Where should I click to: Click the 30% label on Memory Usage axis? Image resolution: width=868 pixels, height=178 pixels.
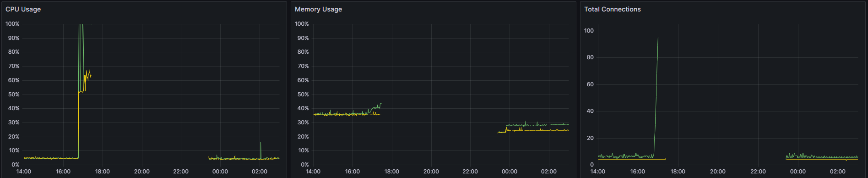(x=303, y=122)
